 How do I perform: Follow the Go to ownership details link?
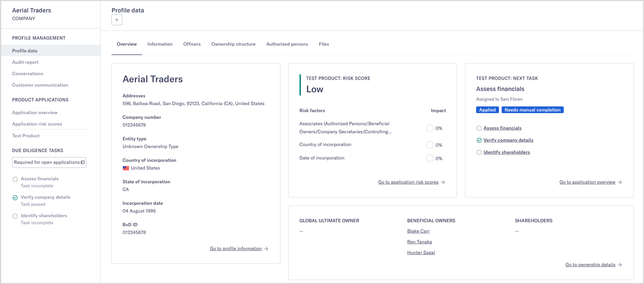pos(590,265)
